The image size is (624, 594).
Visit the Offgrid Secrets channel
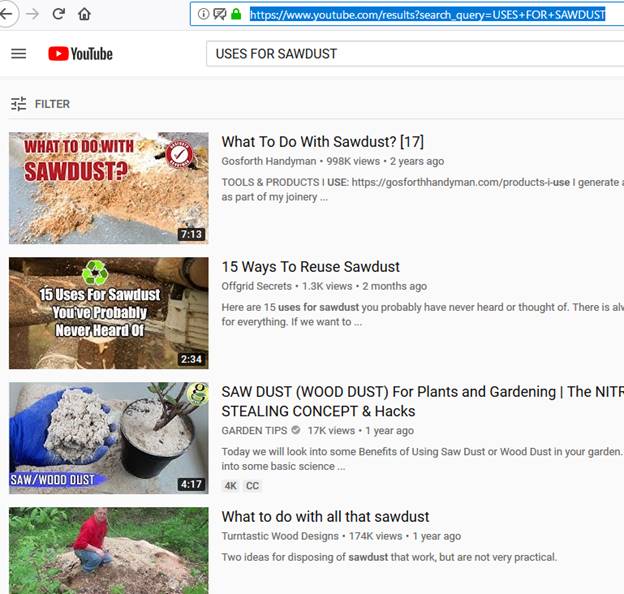pyautogui.click(x=256, y=286)
